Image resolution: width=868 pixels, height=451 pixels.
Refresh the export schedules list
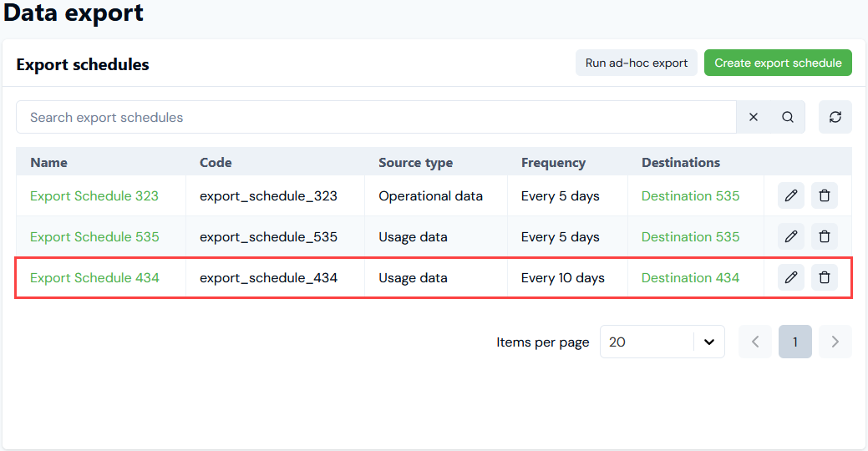(835, 117)
